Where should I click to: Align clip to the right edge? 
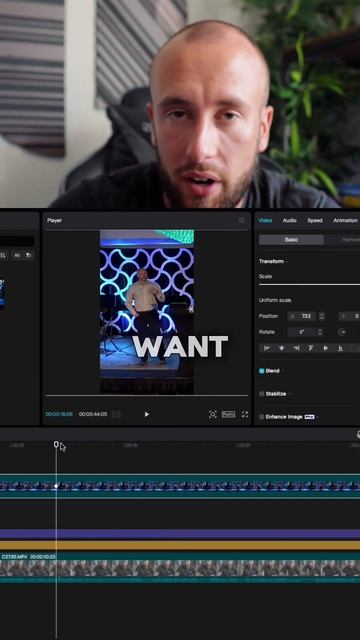coord(296,348)
